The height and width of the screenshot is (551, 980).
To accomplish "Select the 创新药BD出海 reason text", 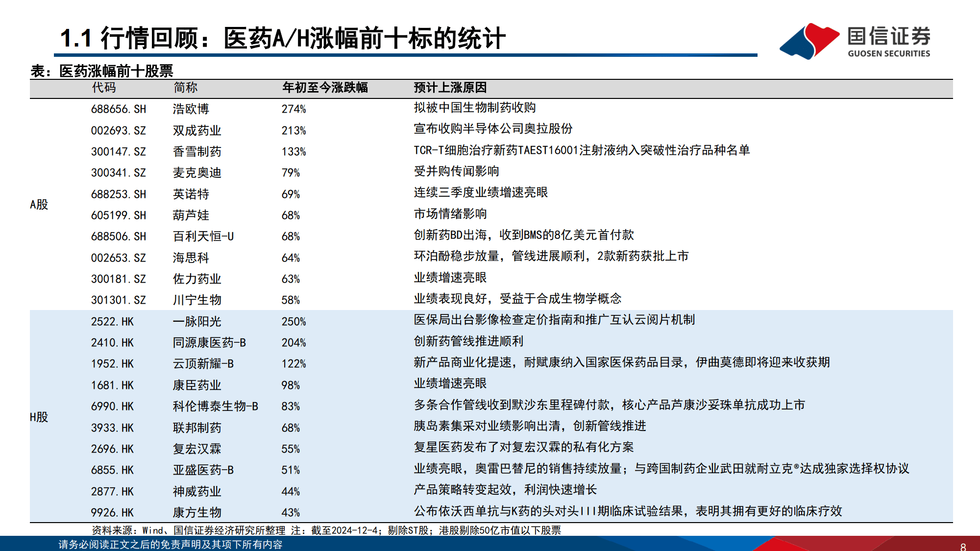I will coord(524,235).
